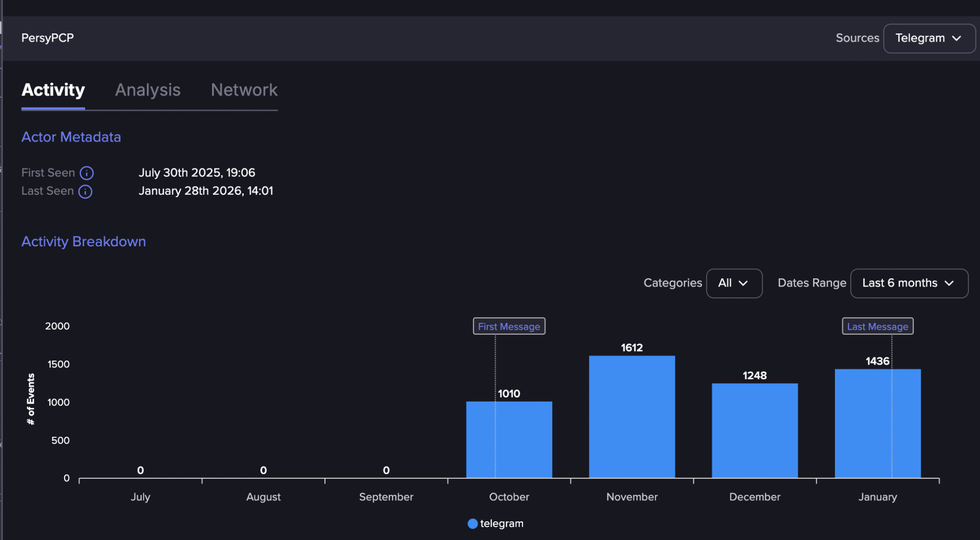980x540 pixels.
Task: Click the First Message marker label
Action: [x=509, y=326]
